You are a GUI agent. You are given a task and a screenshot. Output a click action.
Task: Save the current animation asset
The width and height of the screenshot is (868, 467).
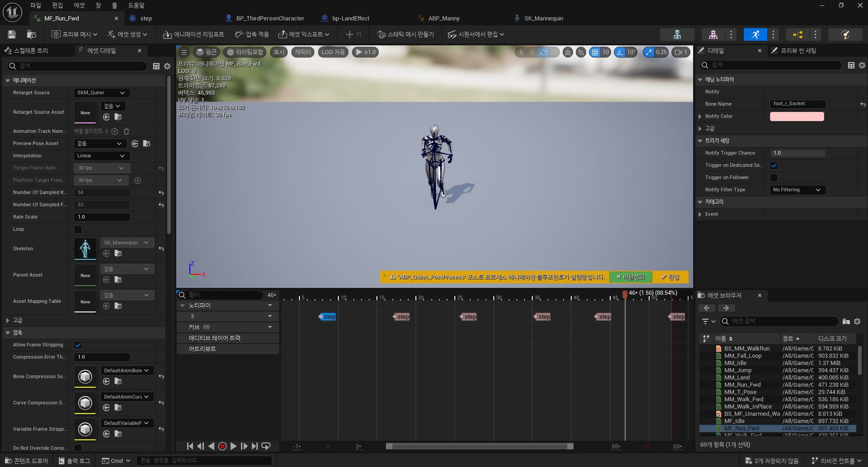pos(12,34)
